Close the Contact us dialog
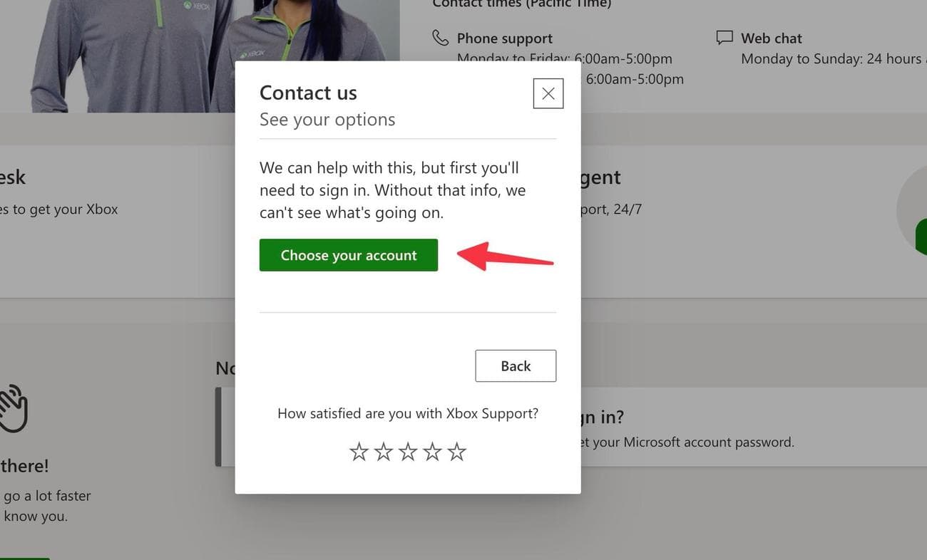This screenshot has width=927, height=560. (548, 93)
